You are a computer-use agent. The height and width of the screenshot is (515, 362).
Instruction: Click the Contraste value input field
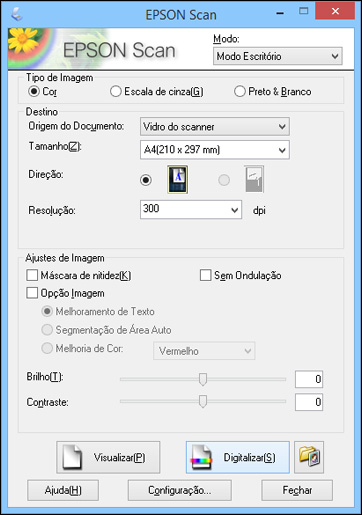click(309, 402)
